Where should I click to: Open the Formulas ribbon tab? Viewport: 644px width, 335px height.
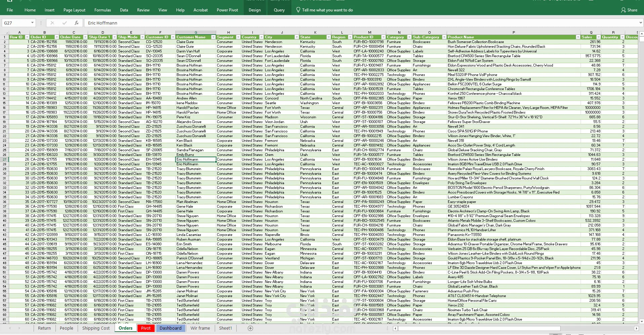coord(103,10)
